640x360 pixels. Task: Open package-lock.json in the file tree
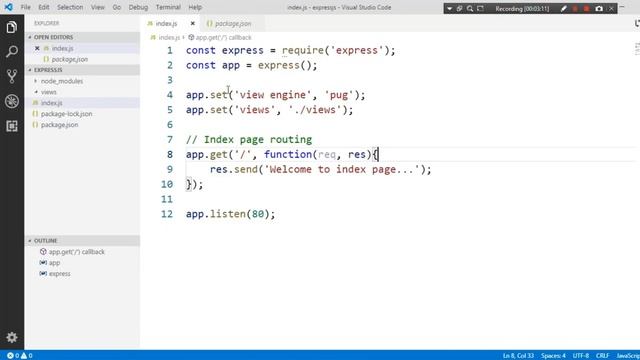click(67, 114)
